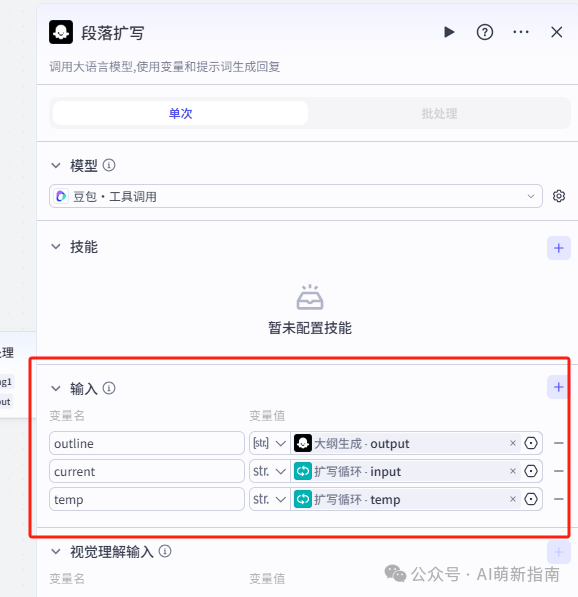578x597 pixels.
Task: Add a new skill with plus button
Action: click(x=559, y=248)
